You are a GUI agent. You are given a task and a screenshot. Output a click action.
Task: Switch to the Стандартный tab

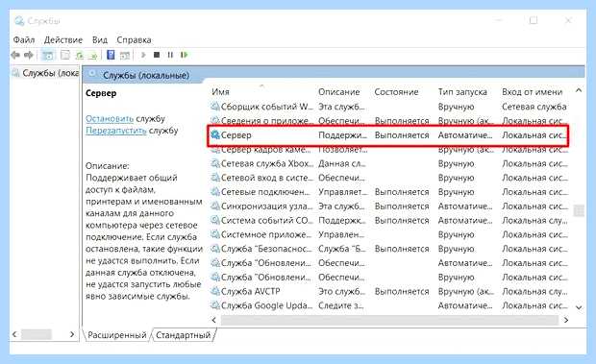click(x=184, y=335)
